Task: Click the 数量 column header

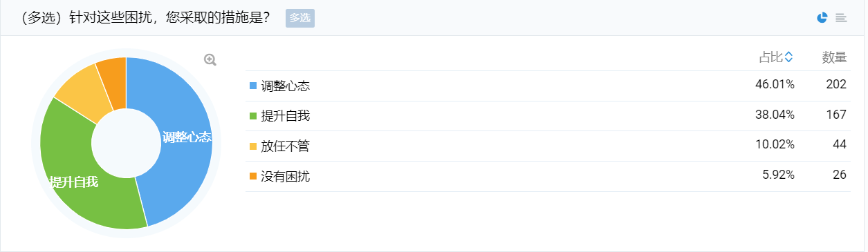Action: (x=834, y=58)
